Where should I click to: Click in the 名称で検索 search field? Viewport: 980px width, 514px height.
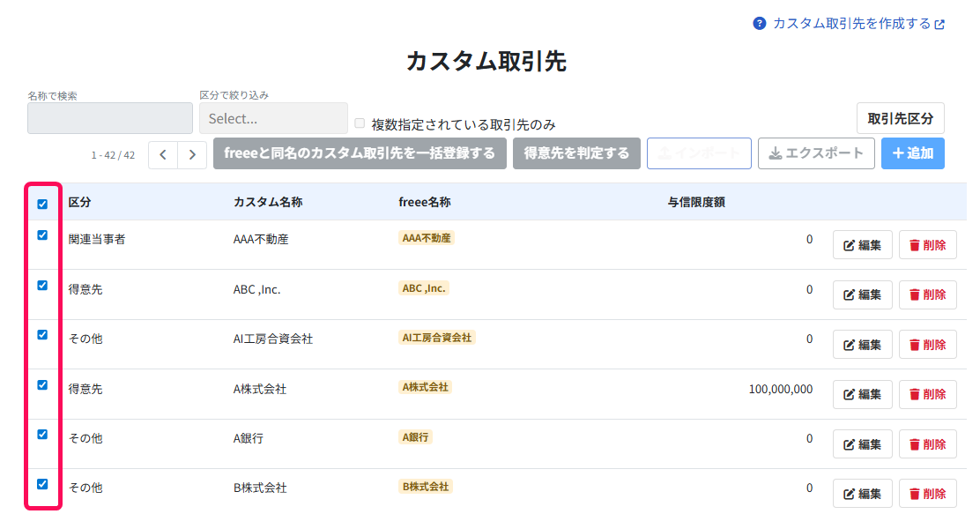110,118
